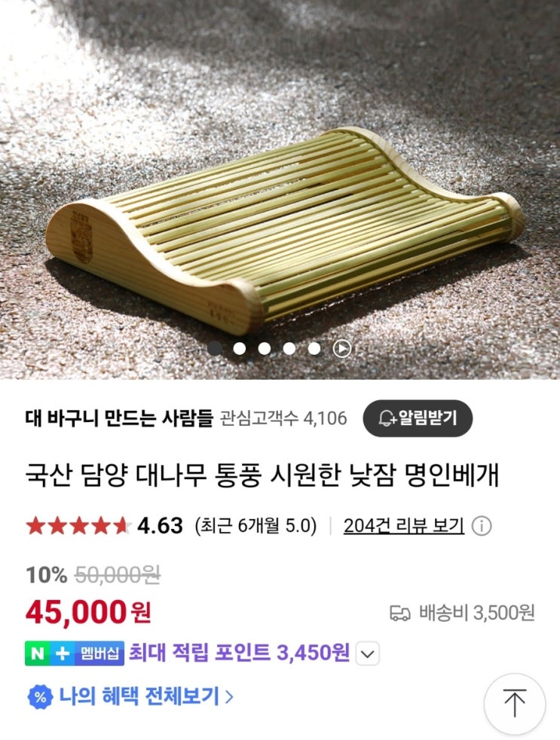Tap the percent benefits badge icon

[x=41, y=696]
